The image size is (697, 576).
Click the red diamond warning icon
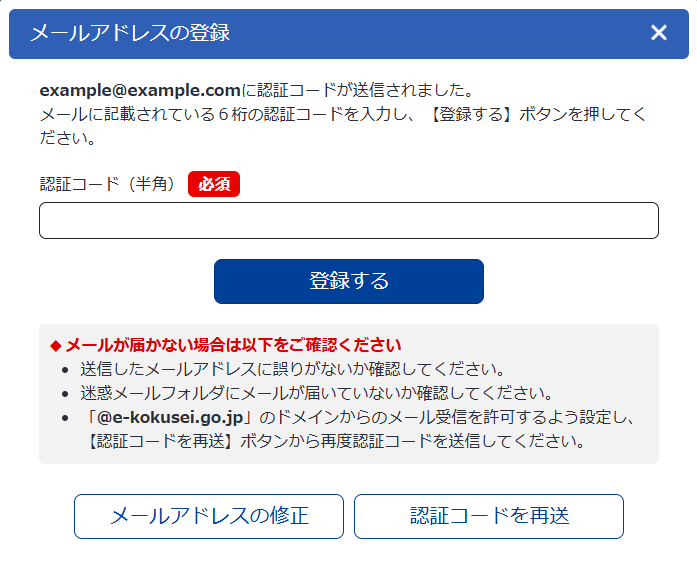56,346
